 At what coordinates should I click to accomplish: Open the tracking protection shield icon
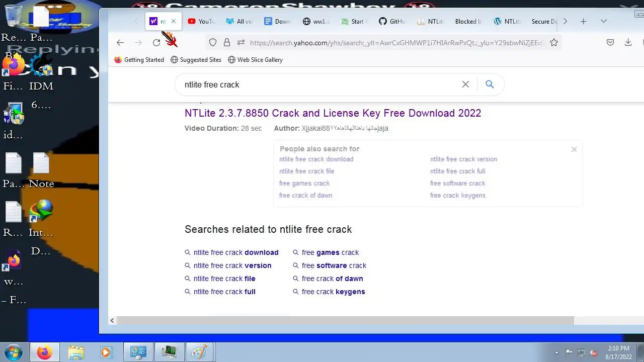[213, 43]
